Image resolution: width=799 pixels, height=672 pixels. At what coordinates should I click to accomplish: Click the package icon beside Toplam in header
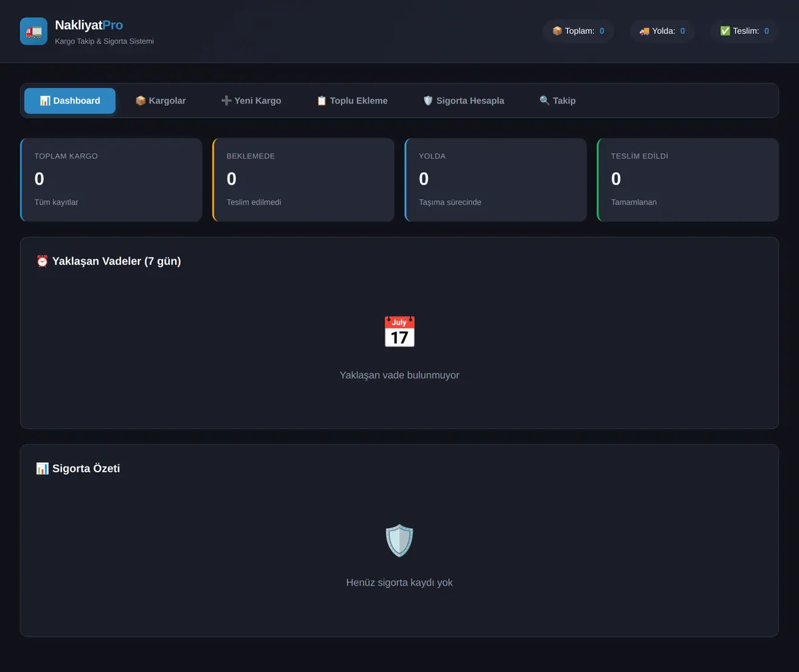[557, 31]
